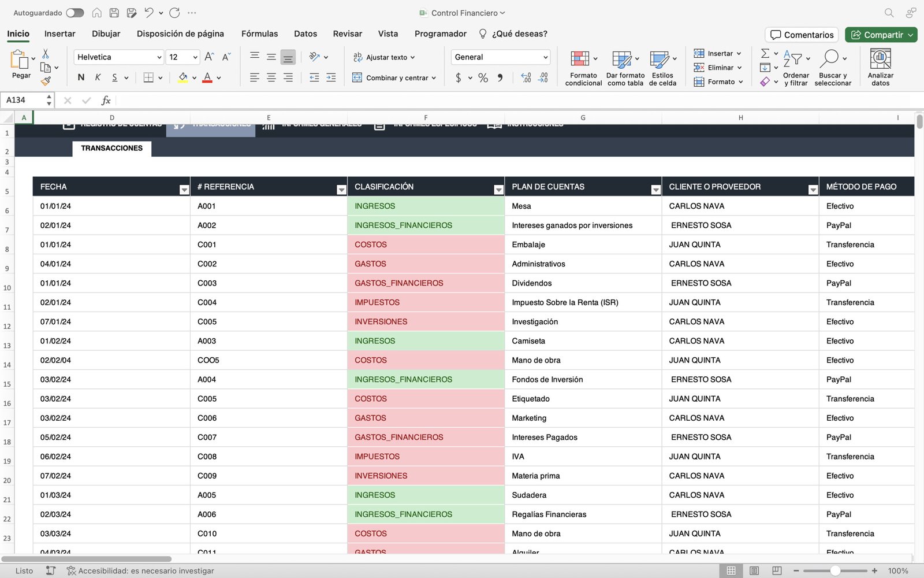This screenshot has width=924, height=578.
Task: Click the Cut scissors icon
Action: pos(46,54)
